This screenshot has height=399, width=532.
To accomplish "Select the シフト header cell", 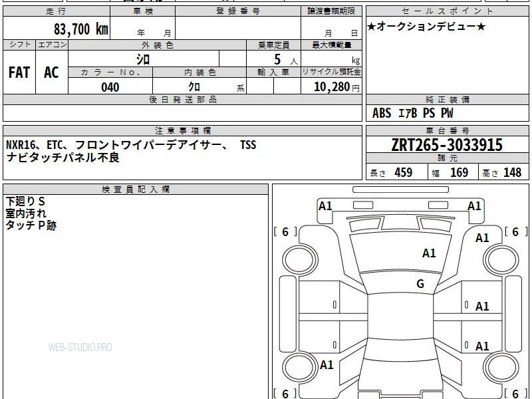I will (19, 45).
